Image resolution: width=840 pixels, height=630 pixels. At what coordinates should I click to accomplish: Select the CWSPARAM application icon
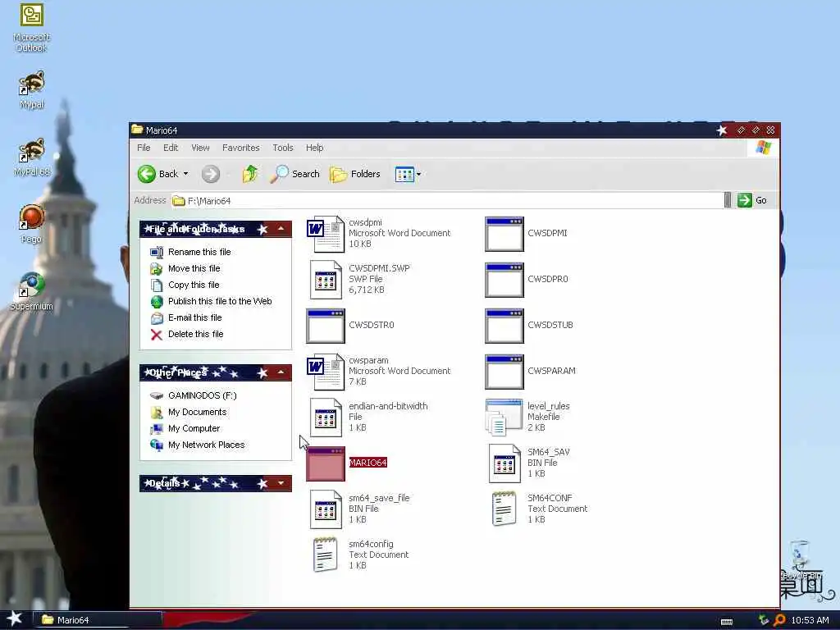[504, 372]
